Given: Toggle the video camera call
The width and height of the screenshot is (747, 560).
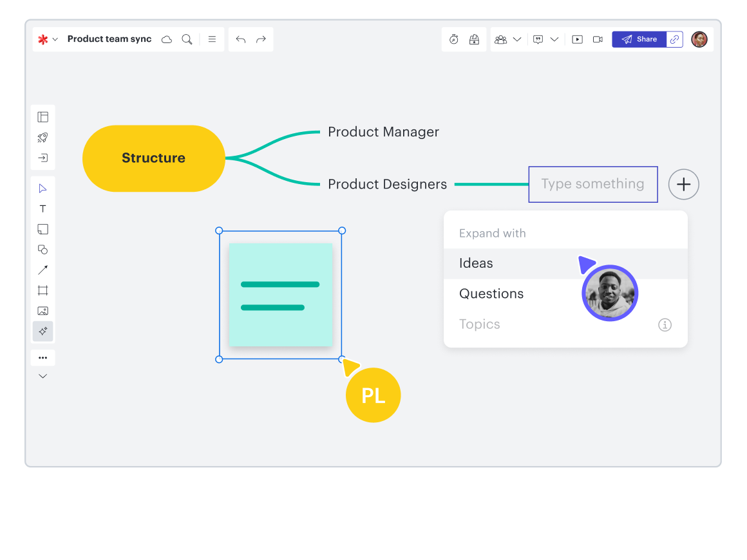Looking at the screenshot, I should click(x=598, y=39).
